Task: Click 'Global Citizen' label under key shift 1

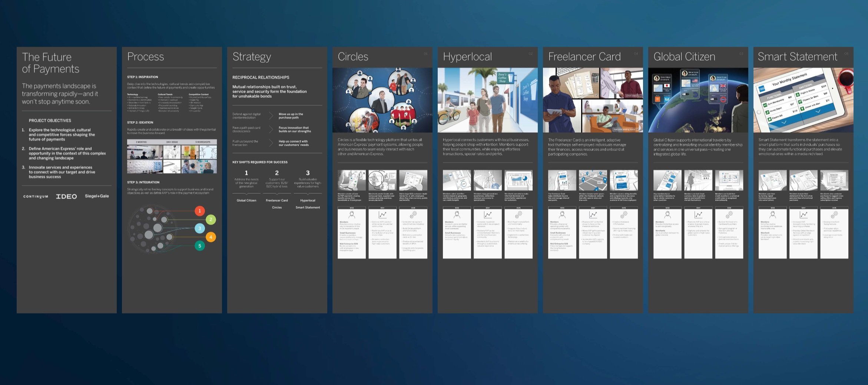Action: click(246, 200)
